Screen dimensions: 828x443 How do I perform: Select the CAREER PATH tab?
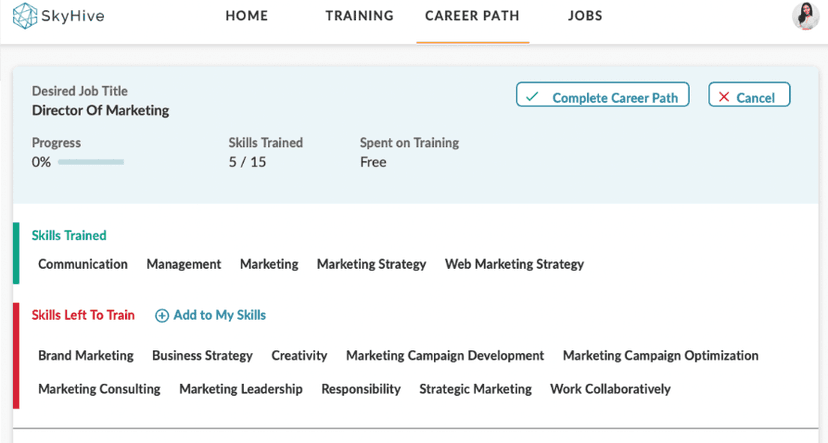(472, 16)
